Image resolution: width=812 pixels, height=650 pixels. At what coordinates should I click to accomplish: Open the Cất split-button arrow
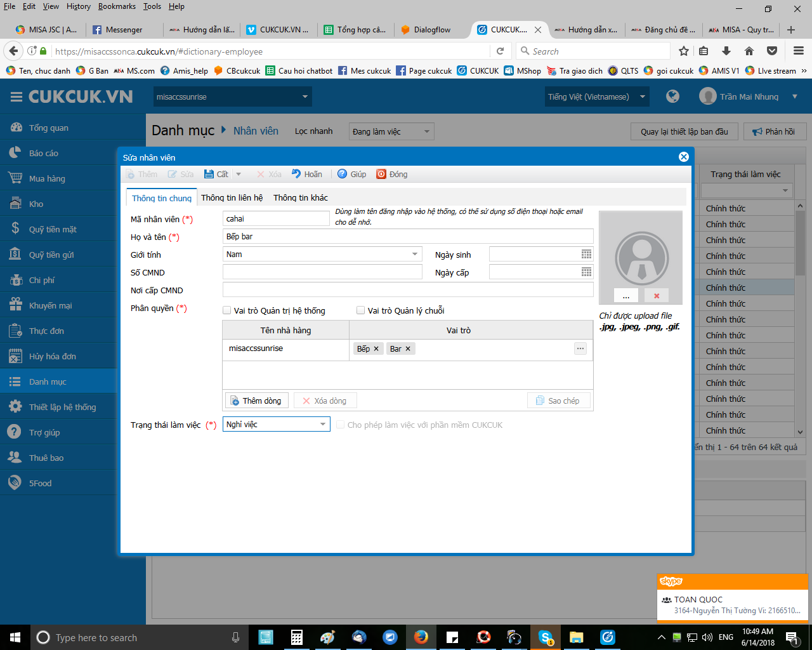[239, 174]
